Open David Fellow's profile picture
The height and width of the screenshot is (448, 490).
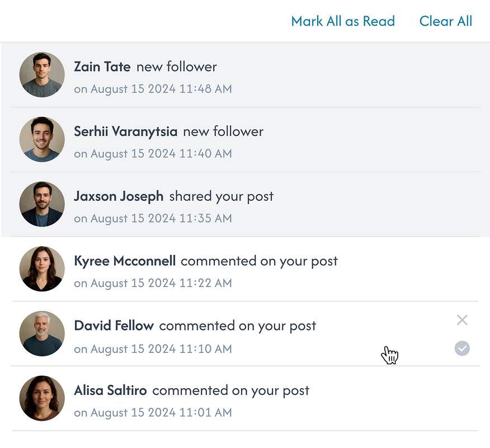pos(42,333)
